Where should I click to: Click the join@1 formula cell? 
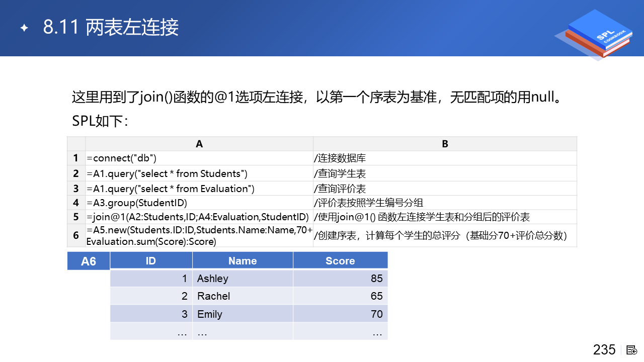click(199, 217)
